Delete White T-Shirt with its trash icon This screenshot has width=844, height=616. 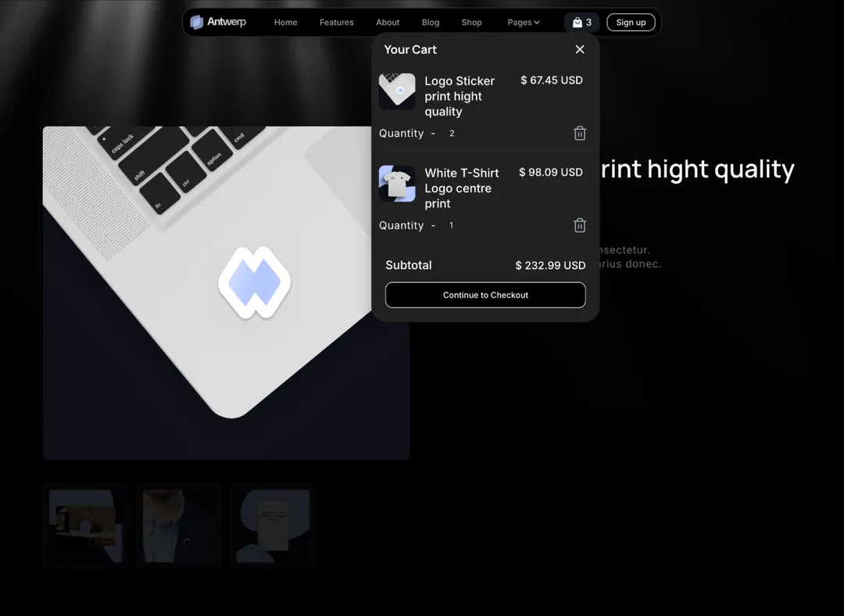point(579,225)
